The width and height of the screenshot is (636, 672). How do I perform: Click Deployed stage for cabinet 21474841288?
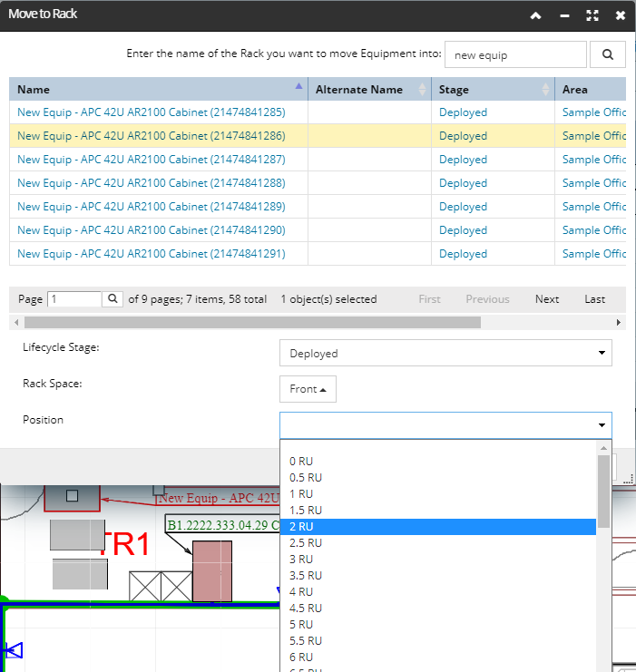[x=464, y=183]
